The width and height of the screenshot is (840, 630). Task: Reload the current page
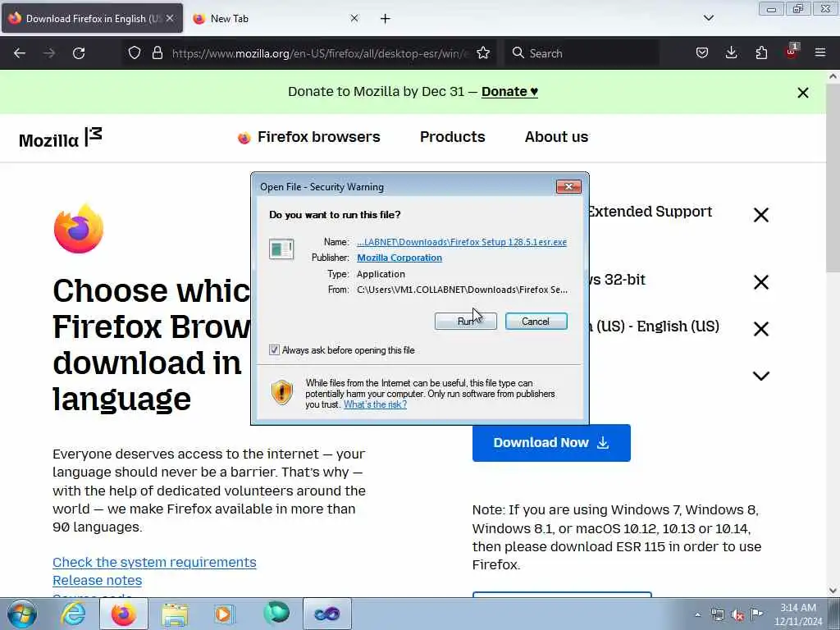click(79, 53)
